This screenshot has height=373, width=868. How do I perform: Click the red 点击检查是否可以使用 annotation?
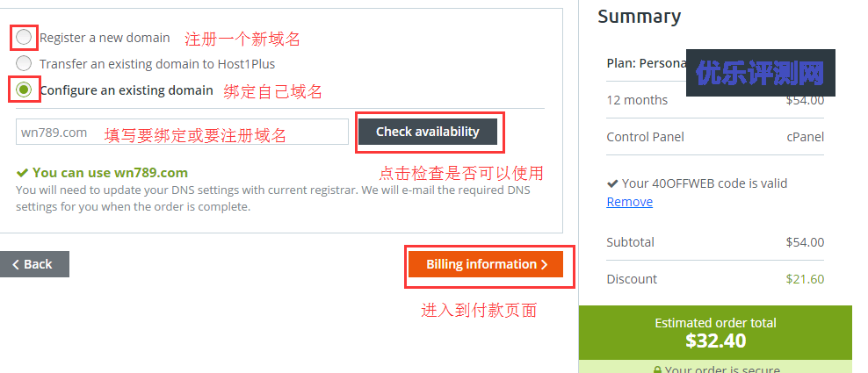click(461, 173)
